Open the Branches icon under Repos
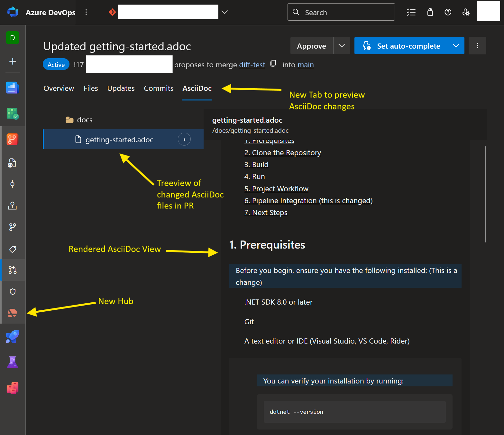Viewport: 504px width, 435px height. pos(13,227)
